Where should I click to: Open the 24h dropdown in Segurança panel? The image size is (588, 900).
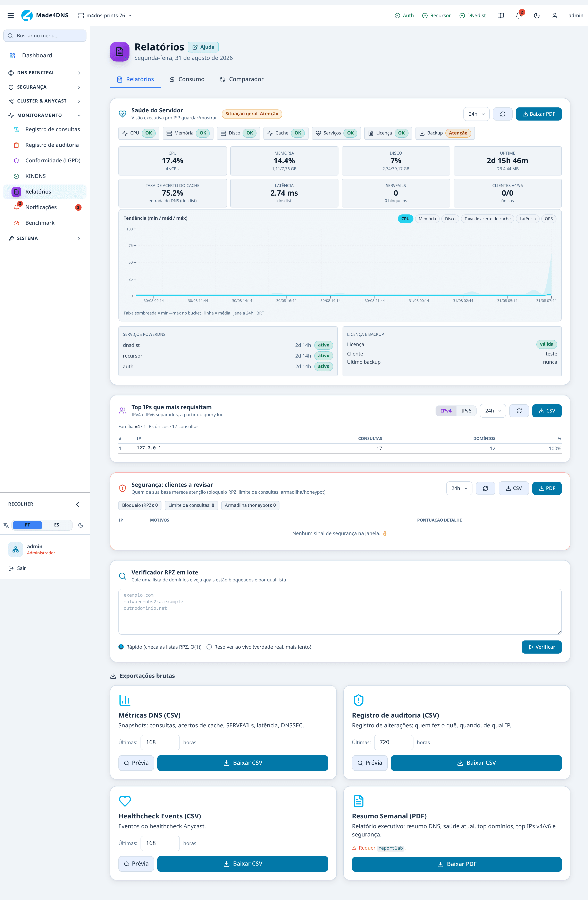tap(459, 488)
